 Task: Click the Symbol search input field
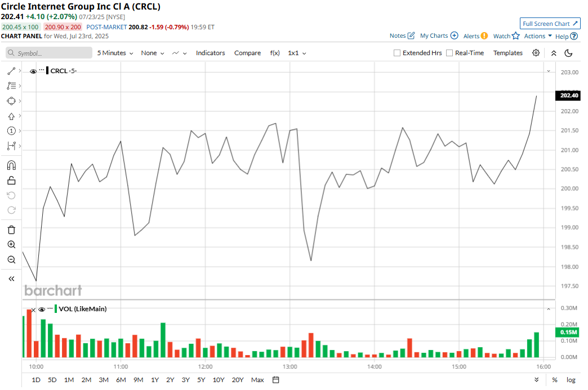click(x=49, y=53)
